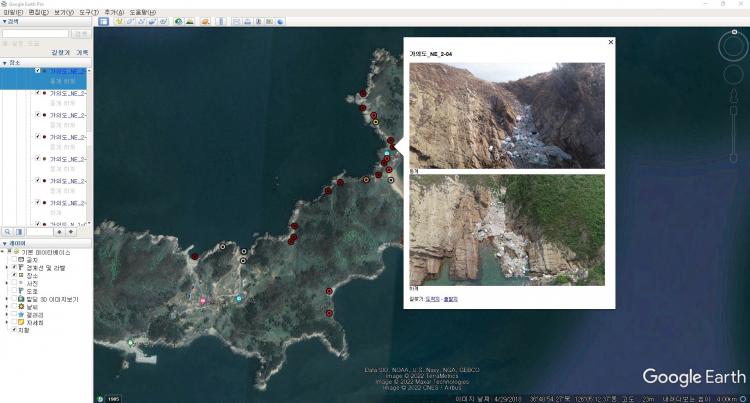Open the planets switcher toolbar icon
Image resolution: width=750 pixels, height=403 pixels.
pyautogui.click(x=205, y=22)
